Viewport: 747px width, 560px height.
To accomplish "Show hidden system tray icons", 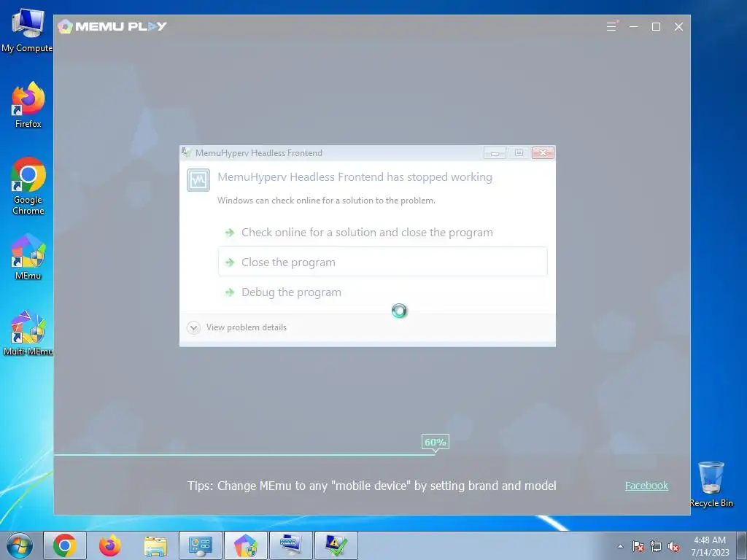I will pos(620,546).
